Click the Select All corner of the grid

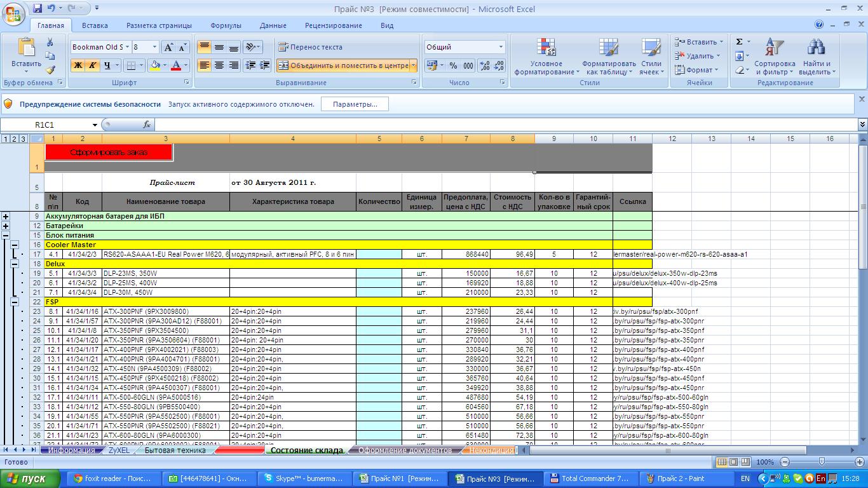coord(36,139)
